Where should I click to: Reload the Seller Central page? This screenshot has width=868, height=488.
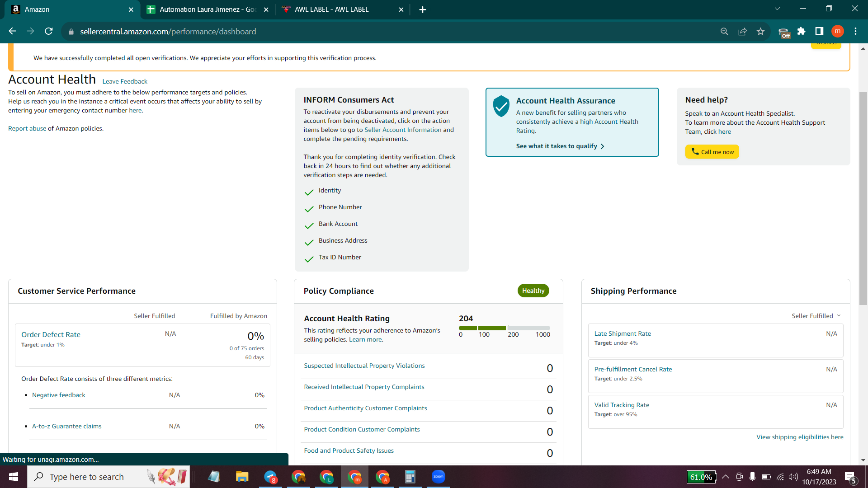(x=49, y=31)
